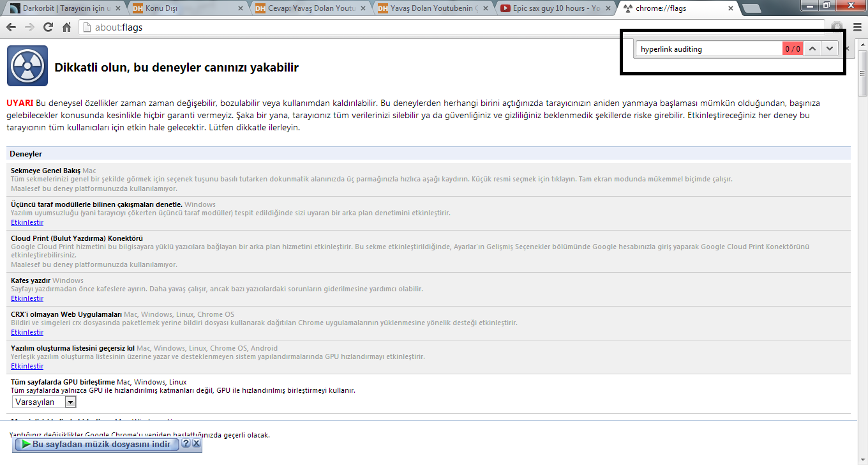Click the Sekmeye Genel Bakış title
The image size is (868, 465).
pyautogui.click(x=45, y=171)
